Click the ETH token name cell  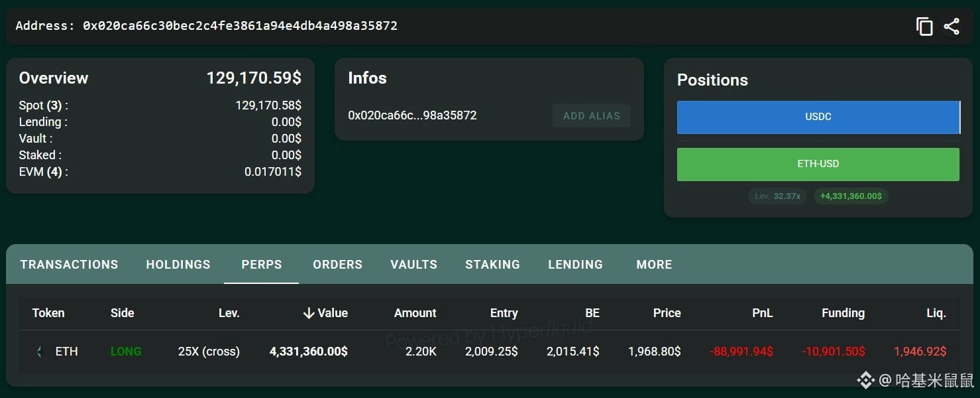click(x=66, y=352)
